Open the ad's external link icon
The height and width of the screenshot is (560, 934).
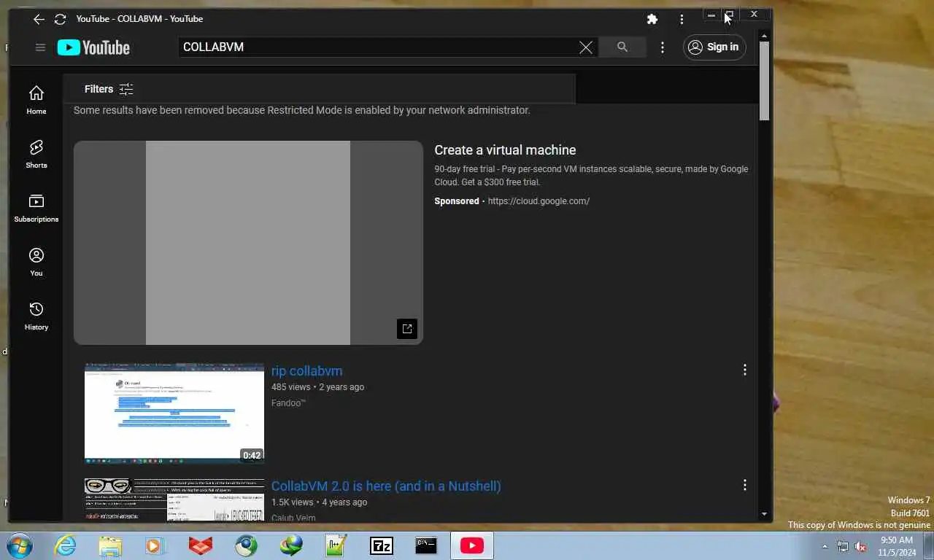407,329
